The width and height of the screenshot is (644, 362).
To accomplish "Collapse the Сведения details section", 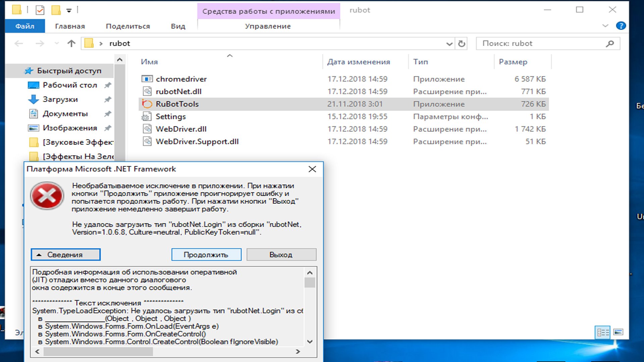I will tap(65, 255).
